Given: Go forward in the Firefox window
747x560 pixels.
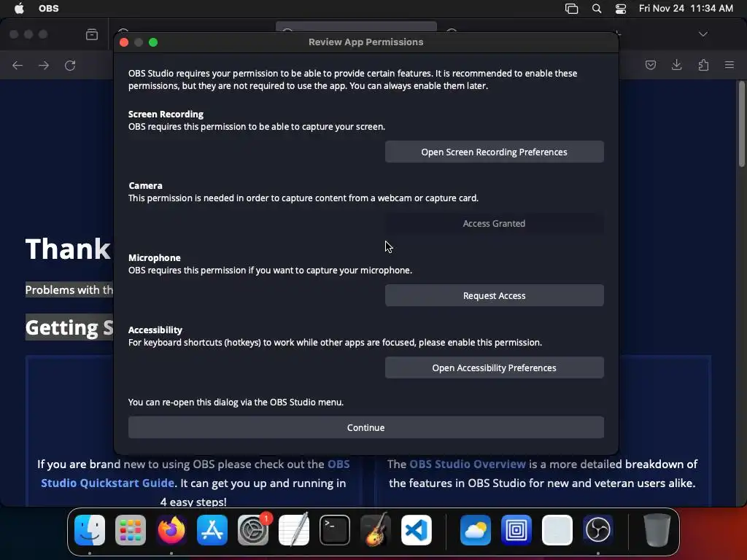Looking at the screenshot, I should click(x=44, y=65).
